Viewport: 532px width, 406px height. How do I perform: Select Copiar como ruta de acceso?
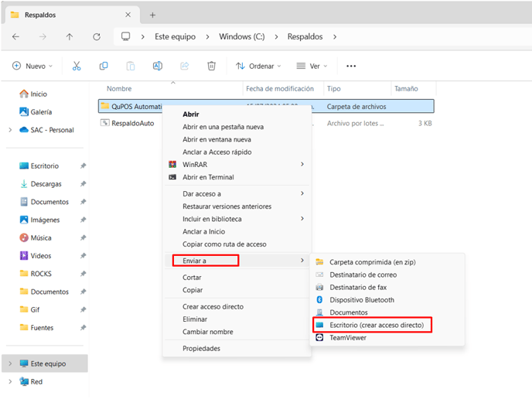pos(224,244)
